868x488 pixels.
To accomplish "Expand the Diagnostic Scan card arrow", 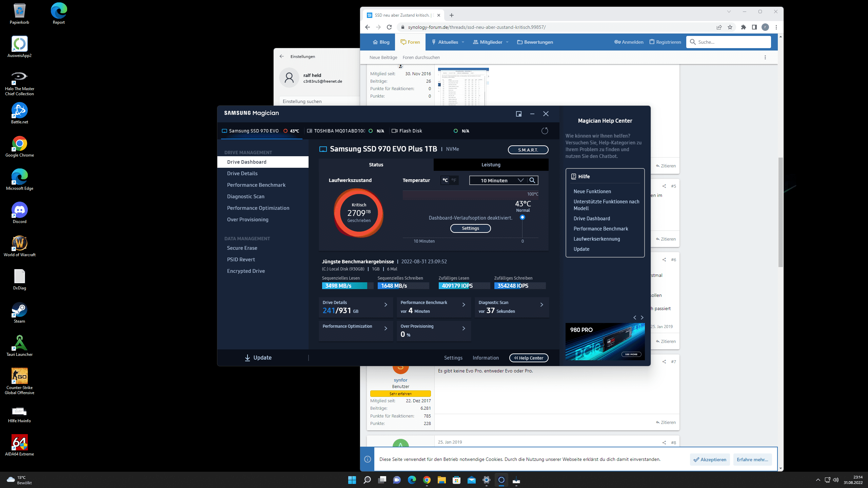I will [x=541, y=305].
